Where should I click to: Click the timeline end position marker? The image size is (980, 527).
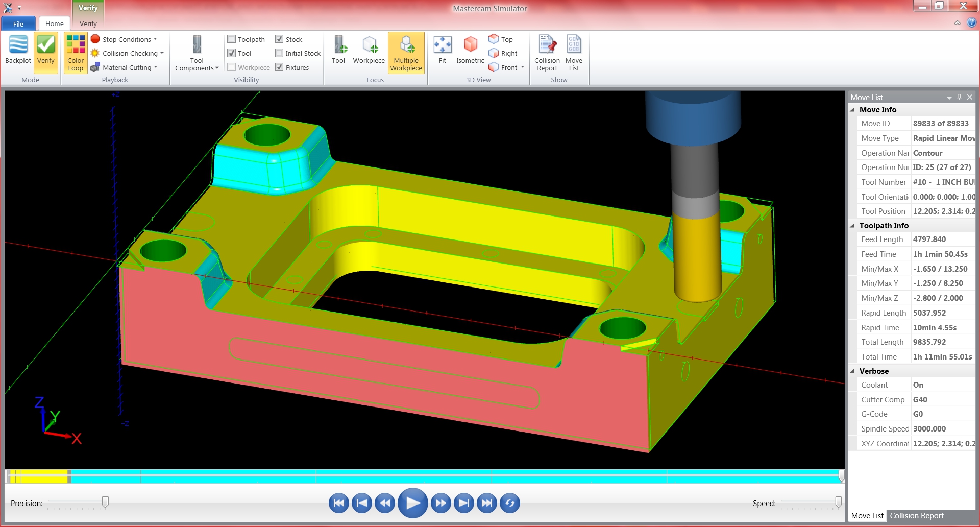click(841, 476)
